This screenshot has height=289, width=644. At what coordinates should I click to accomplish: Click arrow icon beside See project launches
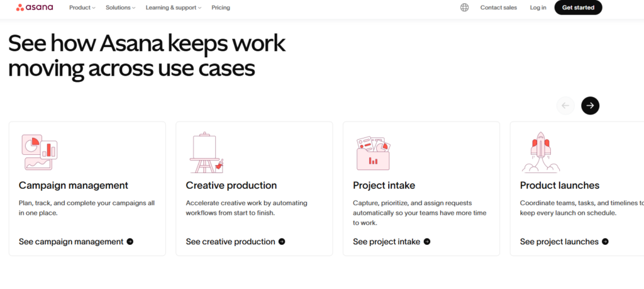point(605,242)
